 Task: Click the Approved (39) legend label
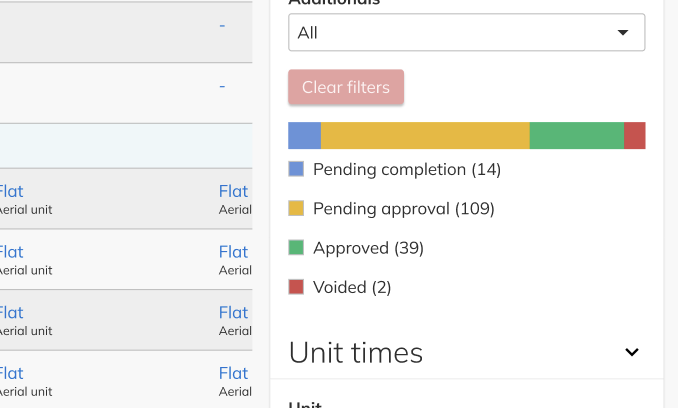tap(368, 247)
